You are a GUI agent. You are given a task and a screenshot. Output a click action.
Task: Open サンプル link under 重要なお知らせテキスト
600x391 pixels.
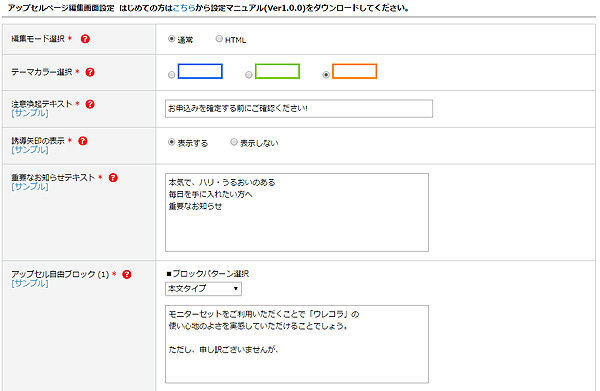[30, 187]
